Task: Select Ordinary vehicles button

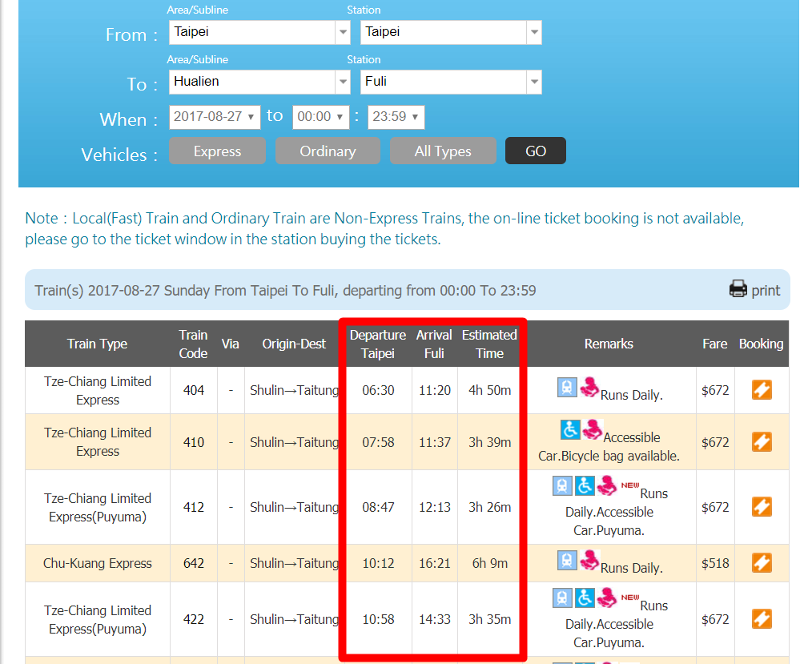Action: [x=328, y=151]
